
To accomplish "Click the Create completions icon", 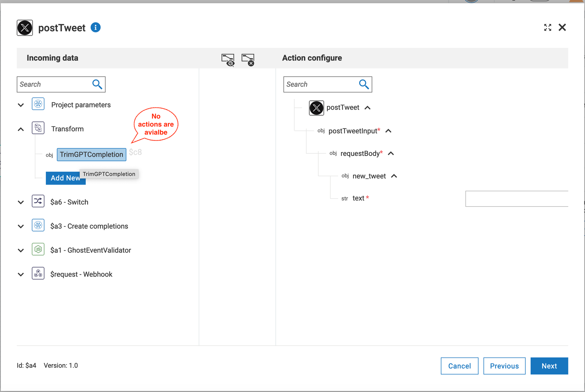I will 38,226.
